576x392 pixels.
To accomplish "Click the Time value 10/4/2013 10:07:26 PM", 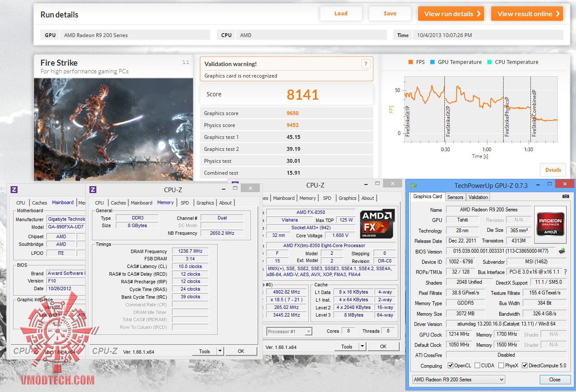I will 444,35.
